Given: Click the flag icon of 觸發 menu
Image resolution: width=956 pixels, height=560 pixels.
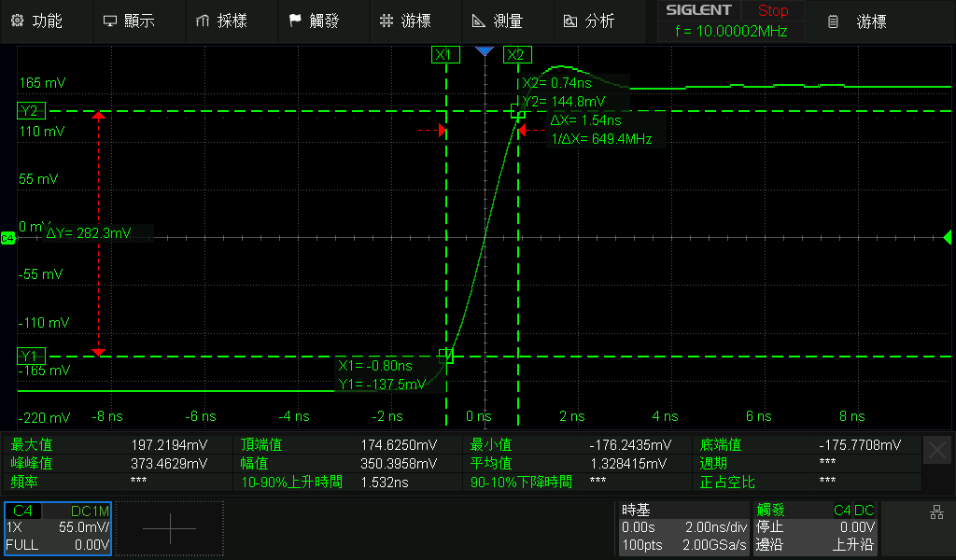Looking at the screenshot, I should tap(295, 21).
